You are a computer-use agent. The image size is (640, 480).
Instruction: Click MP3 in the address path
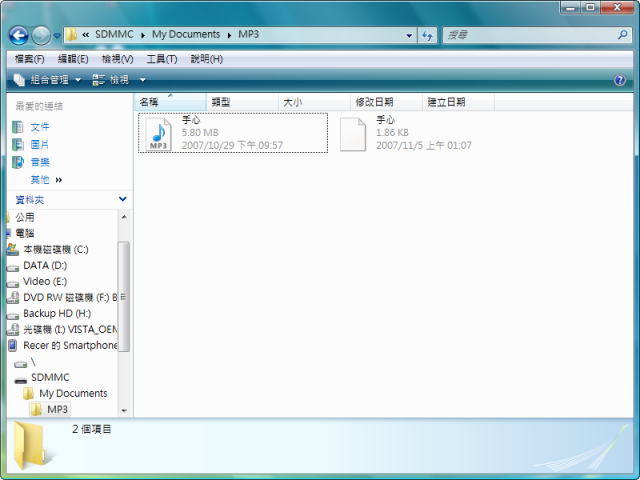(x=249, y=34)
